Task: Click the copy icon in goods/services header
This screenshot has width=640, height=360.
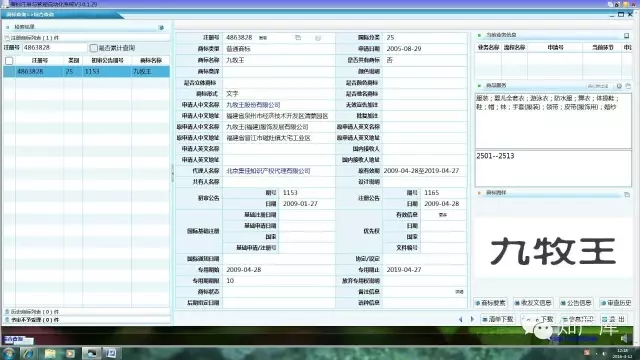Action: click(x=628, y=86)
